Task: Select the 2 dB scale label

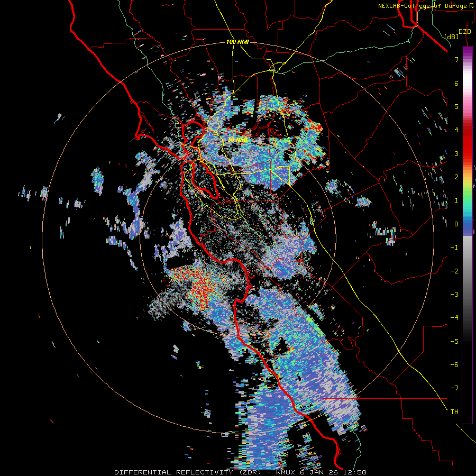Action: pos(456,177)
